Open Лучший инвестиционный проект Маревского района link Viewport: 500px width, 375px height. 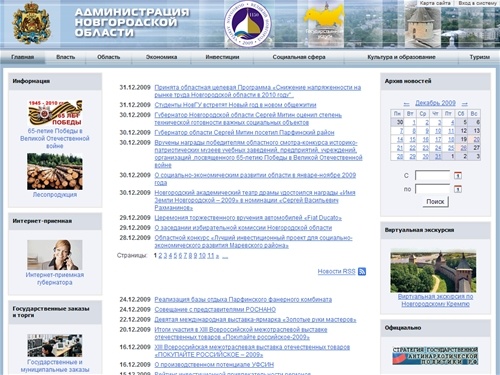tap(253, 242)
